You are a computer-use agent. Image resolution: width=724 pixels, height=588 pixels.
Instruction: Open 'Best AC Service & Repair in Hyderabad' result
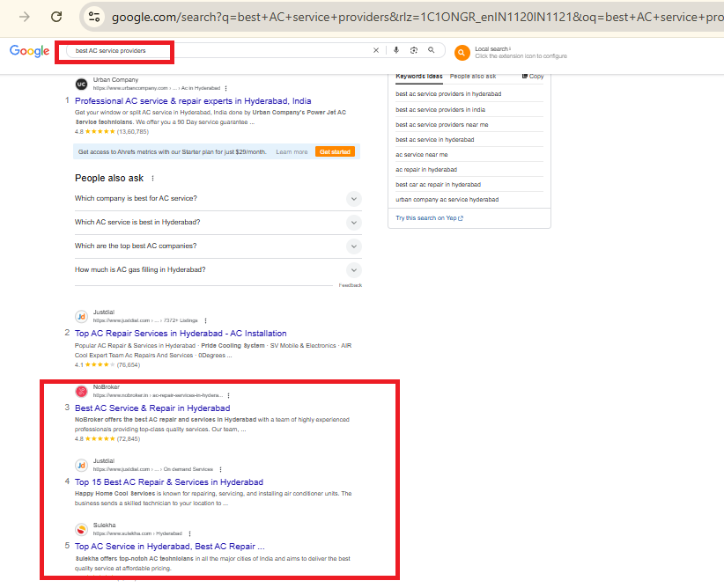152,408
